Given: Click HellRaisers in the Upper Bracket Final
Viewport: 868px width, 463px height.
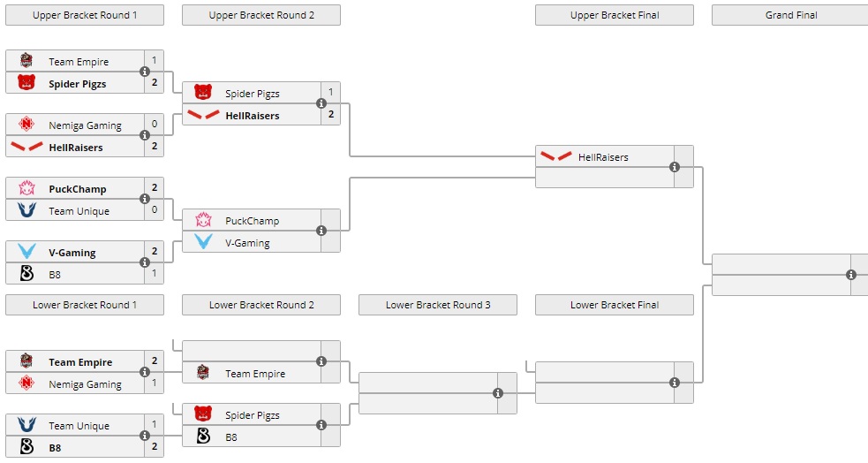Looking at the screenshot, I should tap(603, 157).
